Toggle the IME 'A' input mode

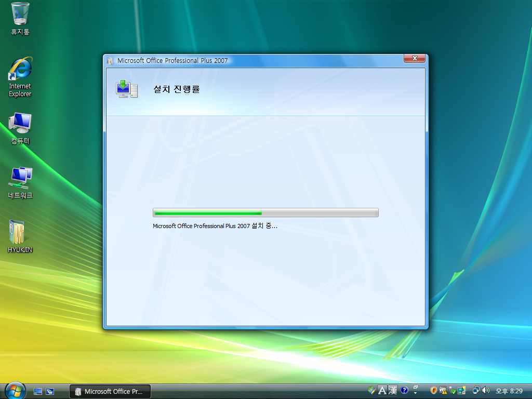click(x=382, y=391)
